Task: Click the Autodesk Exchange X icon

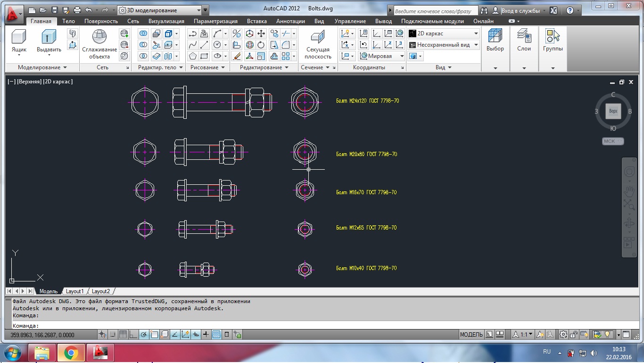Action: coord(554,10)
